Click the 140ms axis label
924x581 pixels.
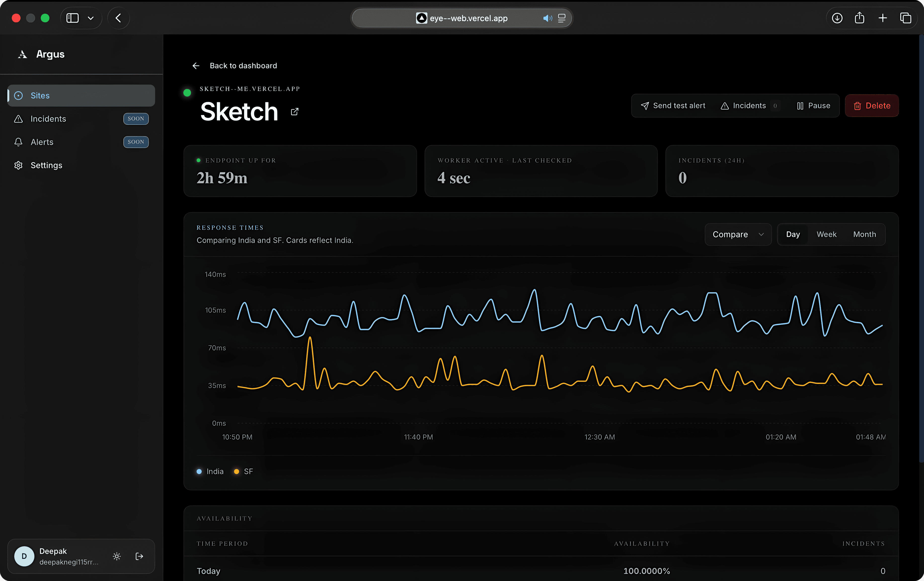(x=215, y=274)
